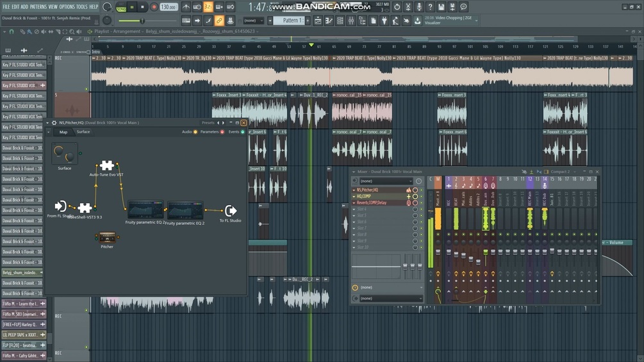Click the playlist magnet snap icon
Image resolution: width=644 pixels, height=362 pixels.
pyautogui.click(x=12, y=31)
